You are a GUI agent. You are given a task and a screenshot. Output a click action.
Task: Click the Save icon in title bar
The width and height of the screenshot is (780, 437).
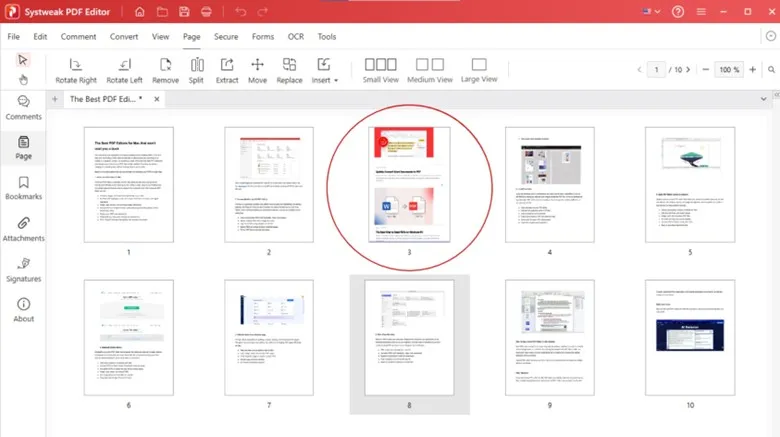[x=183, y=12]
